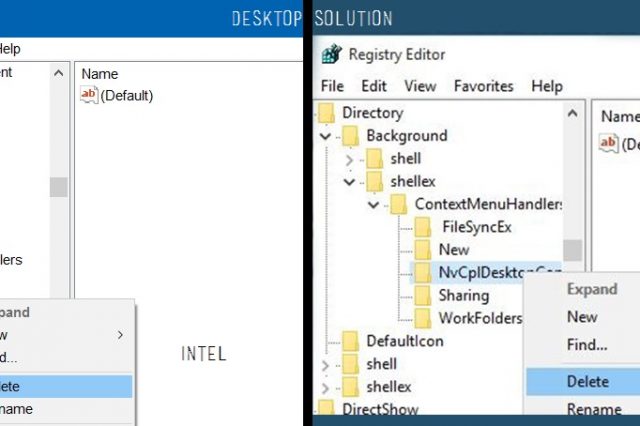Collapse the ContextMenuHandlers node
The height and width of the screenshot is (426, 640).
click(x=373, y=204)
